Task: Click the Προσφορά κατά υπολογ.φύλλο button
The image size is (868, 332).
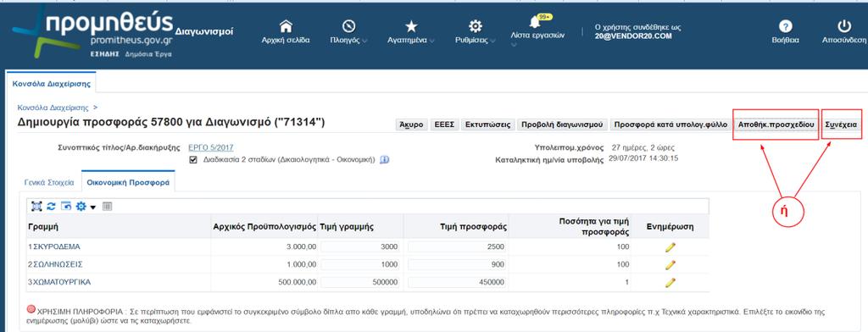Action: 671,125
